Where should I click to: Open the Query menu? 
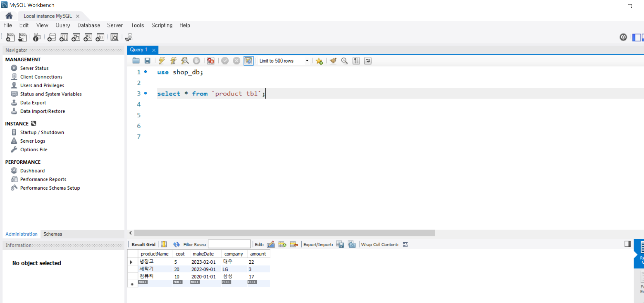click(63, 25)
